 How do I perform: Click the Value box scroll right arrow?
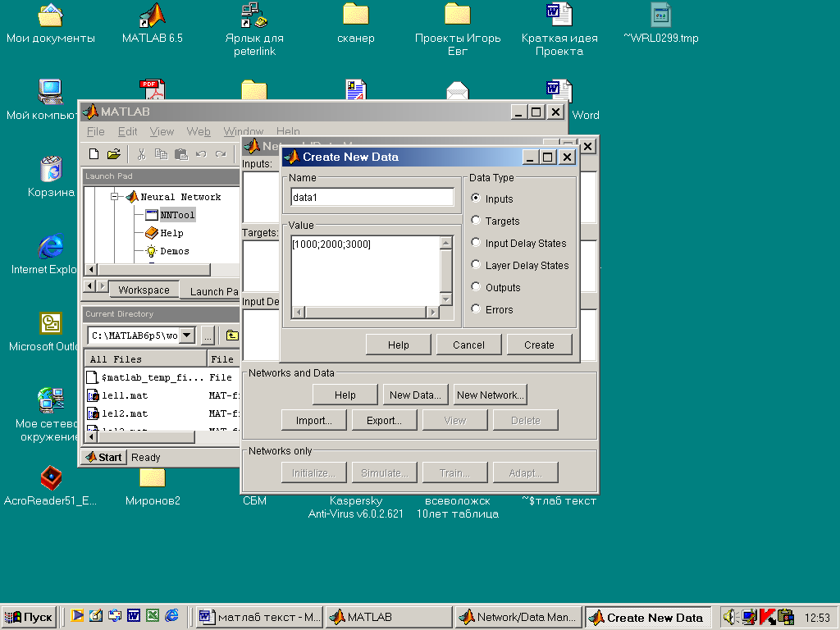pyautogui.click(x=433, y=312)
